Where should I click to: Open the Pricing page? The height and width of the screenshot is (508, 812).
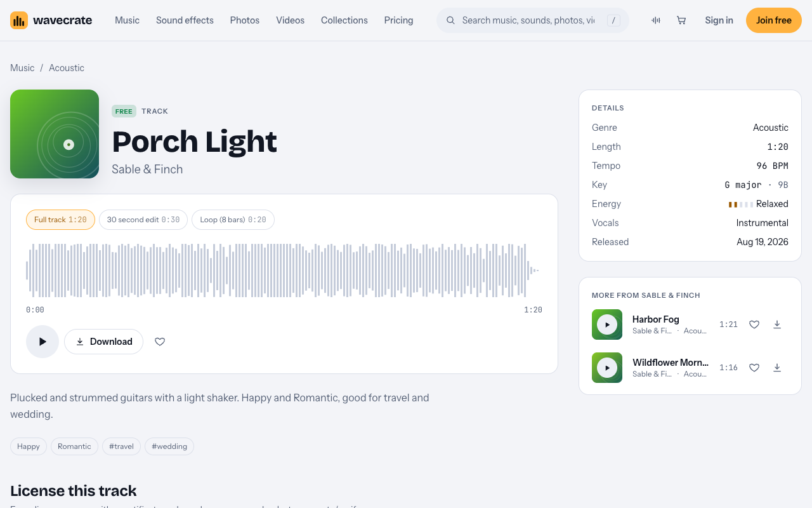click(x=398, y=20)
